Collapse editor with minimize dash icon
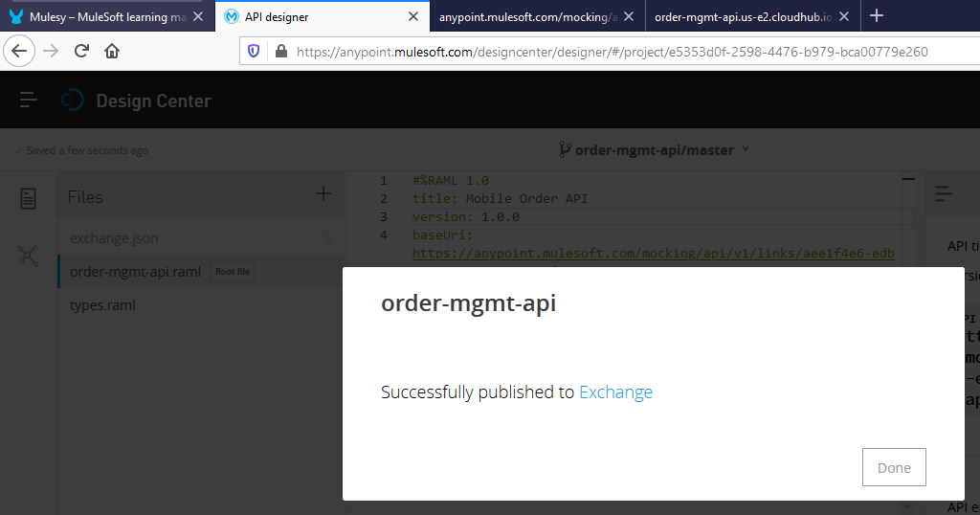The height and width of the screenshot is (515, 980). pos(909,179)
